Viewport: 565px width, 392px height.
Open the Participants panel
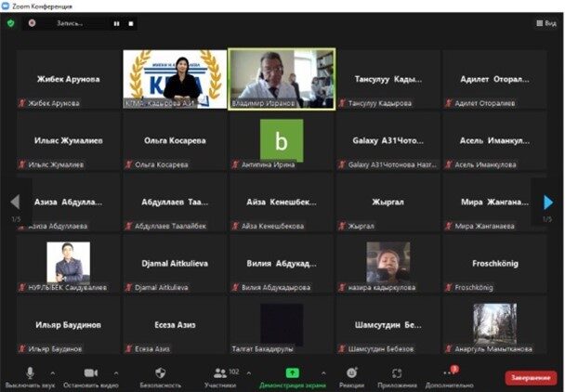(221, 373)
